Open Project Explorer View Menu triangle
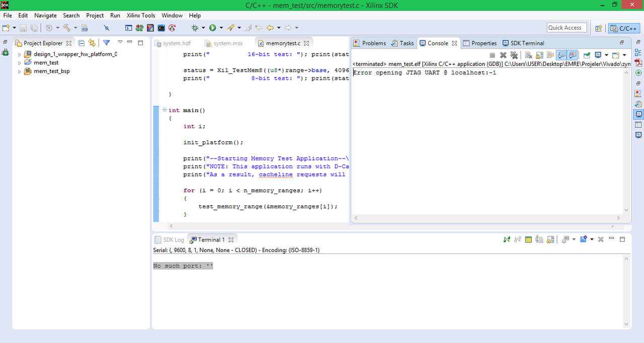Viewport: 644px width, 343px height. pyautogui.click(x=120, y=42)
